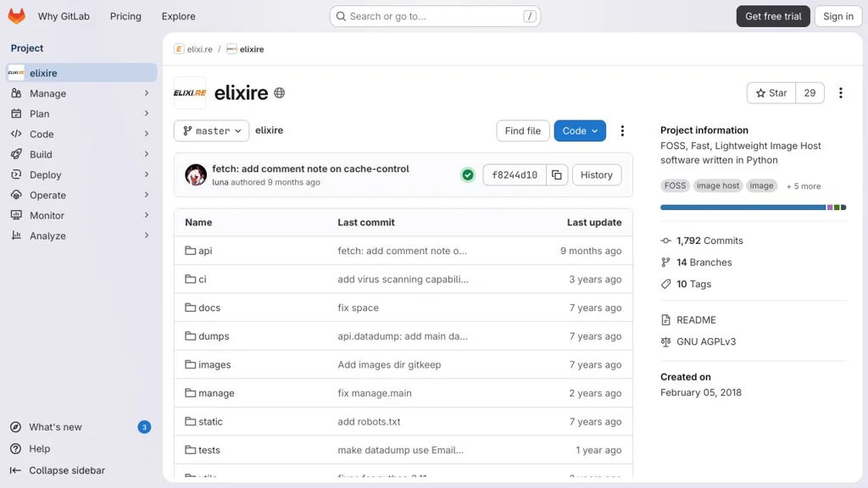
Task: Click the api folder icon
Action: tap(191, 251)
